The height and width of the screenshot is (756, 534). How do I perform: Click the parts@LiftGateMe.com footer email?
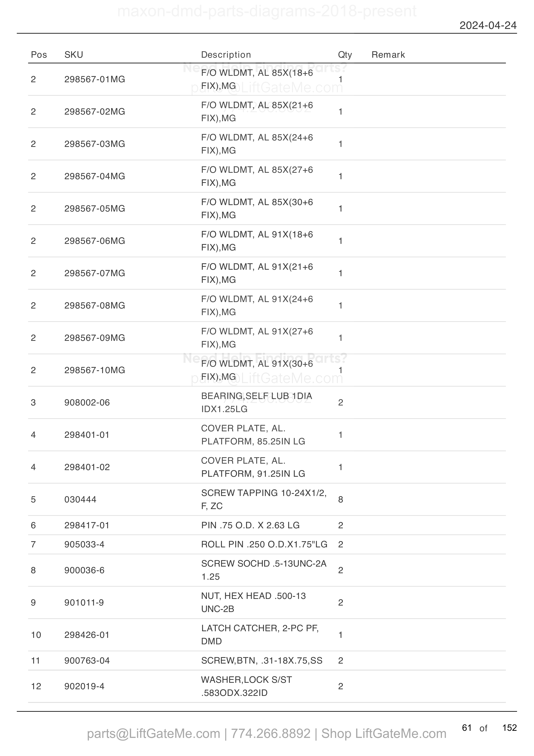[154, 734]
